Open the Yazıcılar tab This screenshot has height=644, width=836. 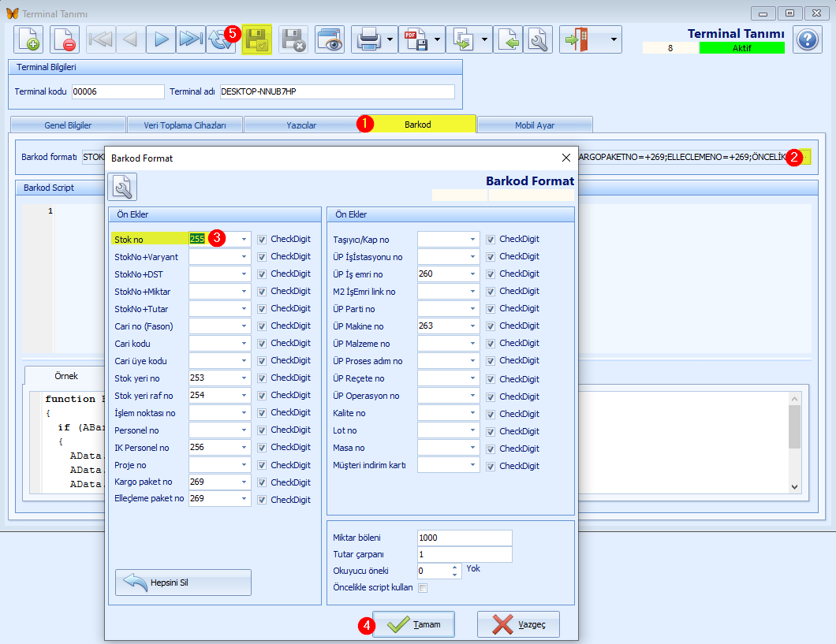click(301, 125)
